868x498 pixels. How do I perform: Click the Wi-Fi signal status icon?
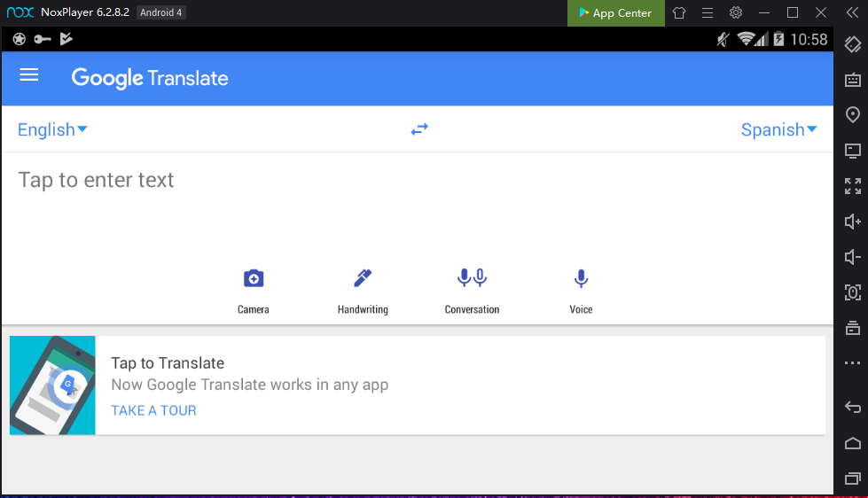(747, 39)
